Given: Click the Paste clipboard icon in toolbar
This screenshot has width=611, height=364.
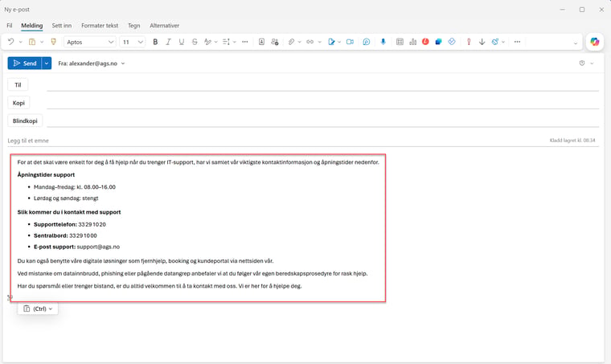Looking at the screenshot, I should pyautogui.click(x=32, y=42).
